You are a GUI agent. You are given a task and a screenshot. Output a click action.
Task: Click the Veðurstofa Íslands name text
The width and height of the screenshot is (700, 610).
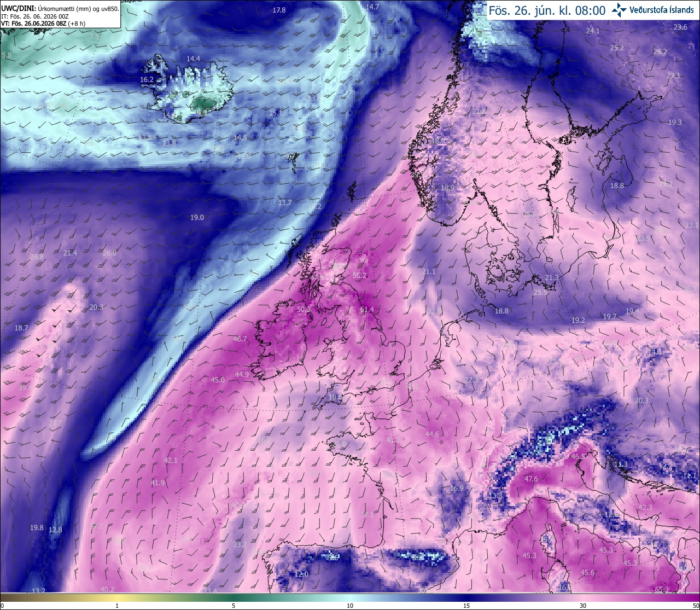pyautogui.click(x=662, y=10)
